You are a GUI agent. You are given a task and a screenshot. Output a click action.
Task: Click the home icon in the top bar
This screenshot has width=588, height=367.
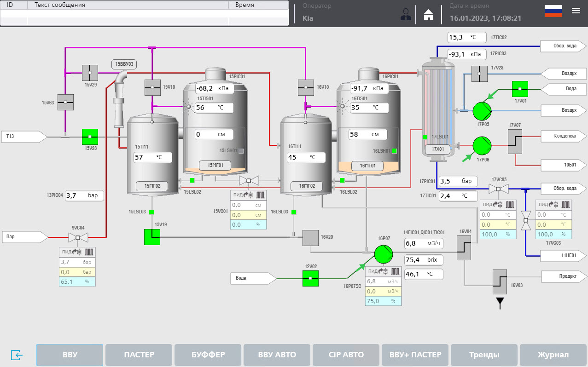428,14
